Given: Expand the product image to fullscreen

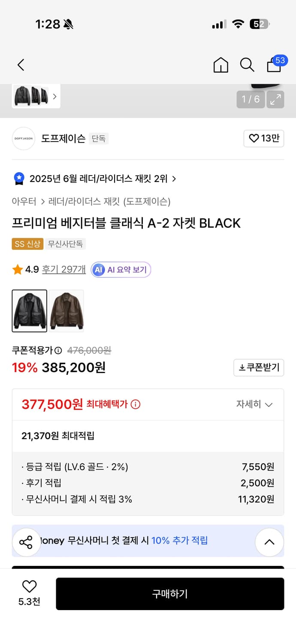Looking at the screenshot, I should click(x=275, y=99).
